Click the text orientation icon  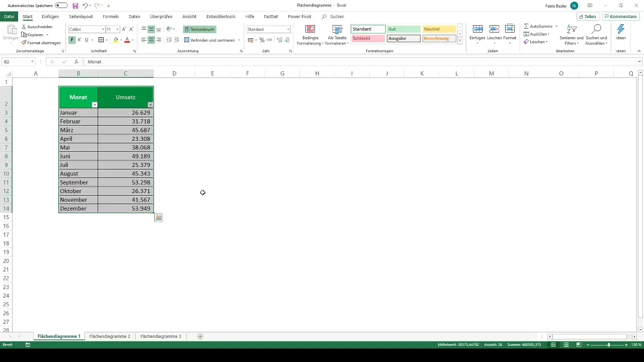coord(170,29)
